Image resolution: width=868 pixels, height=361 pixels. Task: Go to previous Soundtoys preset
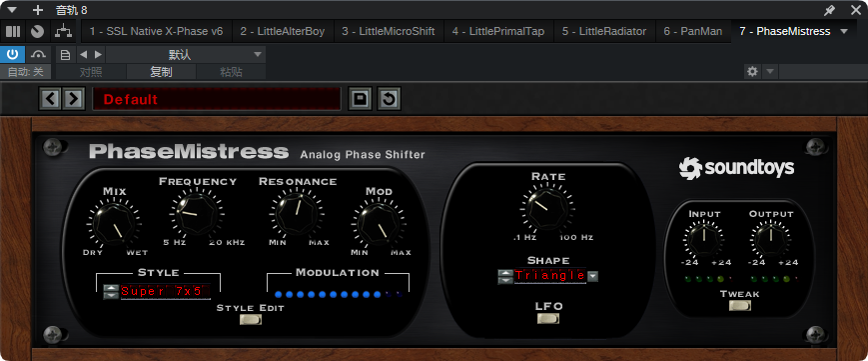pyautogui.click(x=50, y=99)
